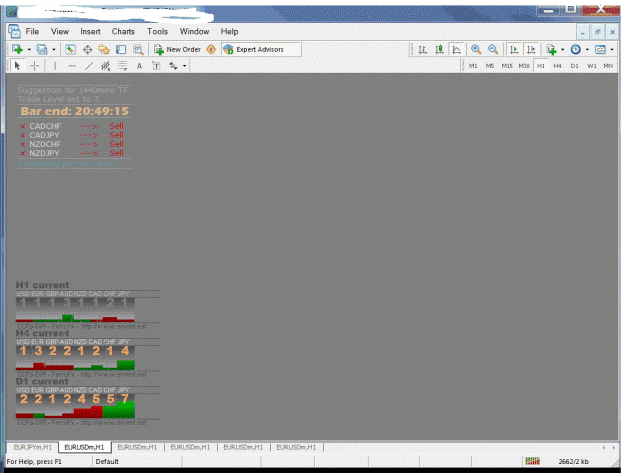The image size is (625, 473).
Task: Open the View menu
Action: tap(60, 31)
